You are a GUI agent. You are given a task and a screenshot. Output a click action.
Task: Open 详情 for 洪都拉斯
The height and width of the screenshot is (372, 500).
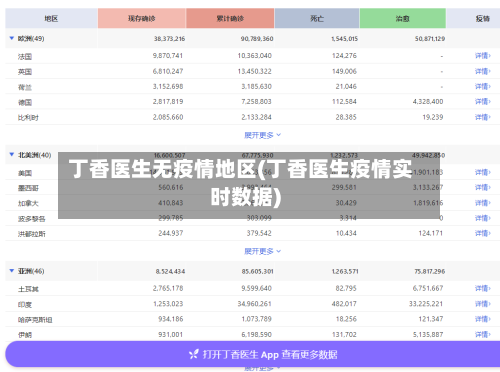[x=483, y=233]
